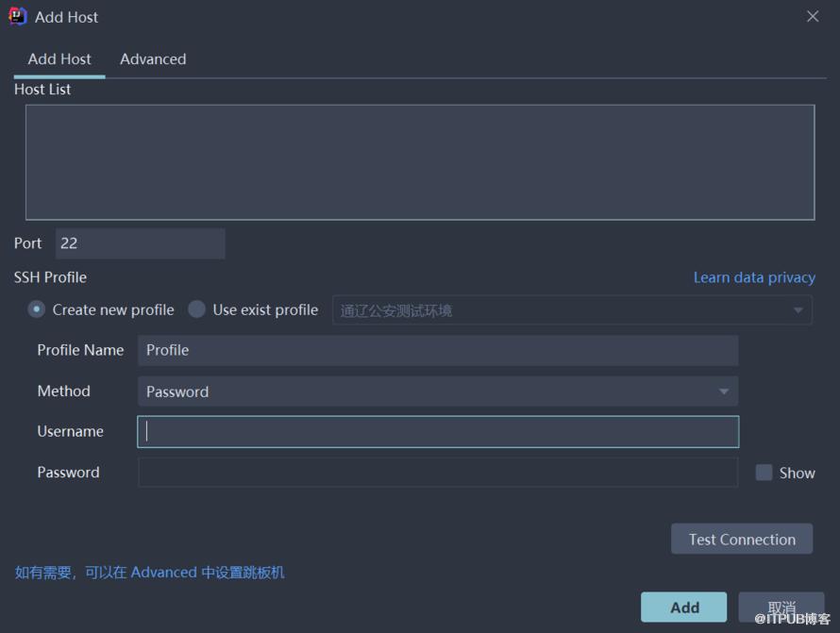Viewport: 840px width, 633px height.
Task: Switch to the Advanced tab
Action: pyautogui.click(x=153, y=58)
